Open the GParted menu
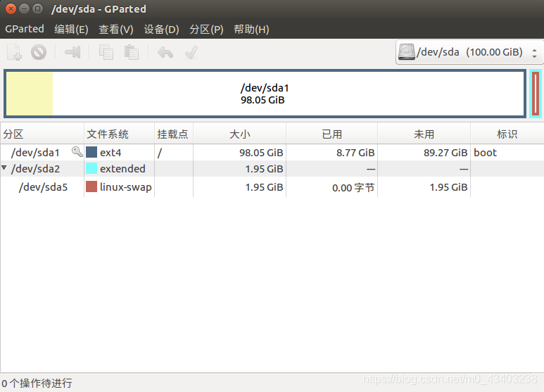 (24, 29)
